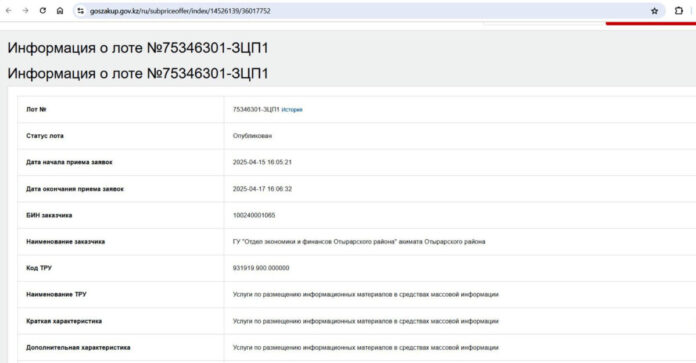Select the customer name ГУ Отдел экономики value
The width and height of the screenshot is (696, 363).
(359, 242)
